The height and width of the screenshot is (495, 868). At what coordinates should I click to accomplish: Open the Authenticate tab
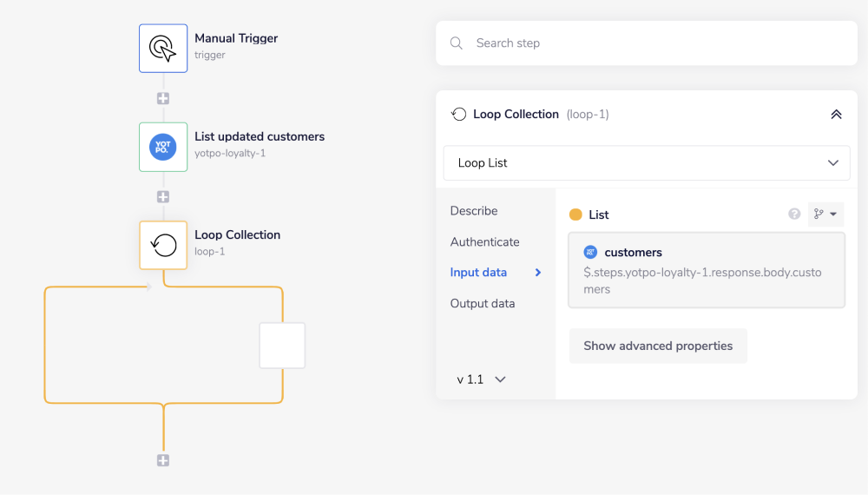tap(484, 242)
